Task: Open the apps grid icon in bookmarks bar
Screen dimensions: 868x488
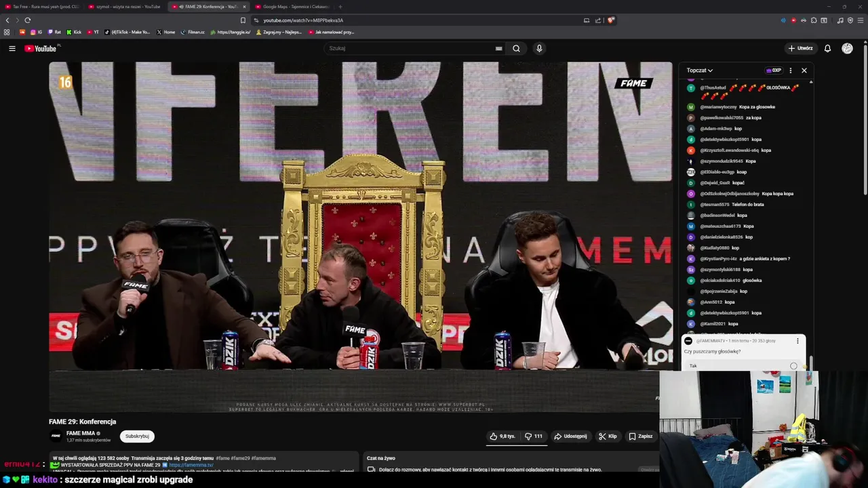Action: click(x=7, y=32)
